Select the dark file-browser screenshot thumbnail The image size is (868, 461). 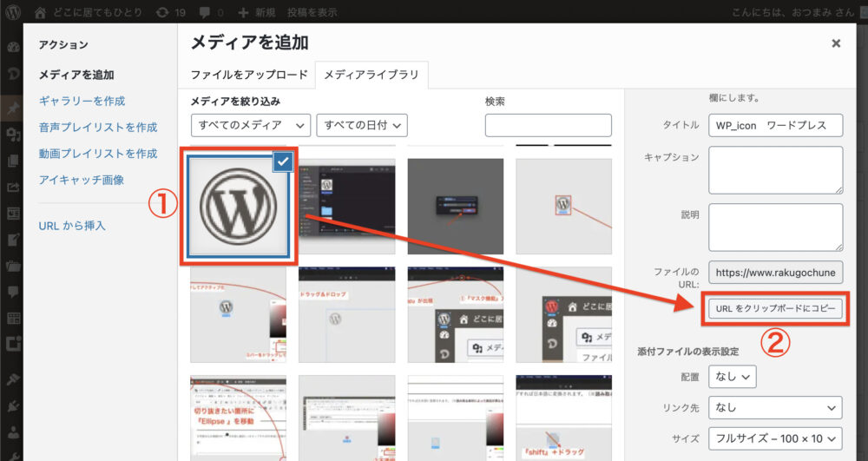click(x=347, y=207)
